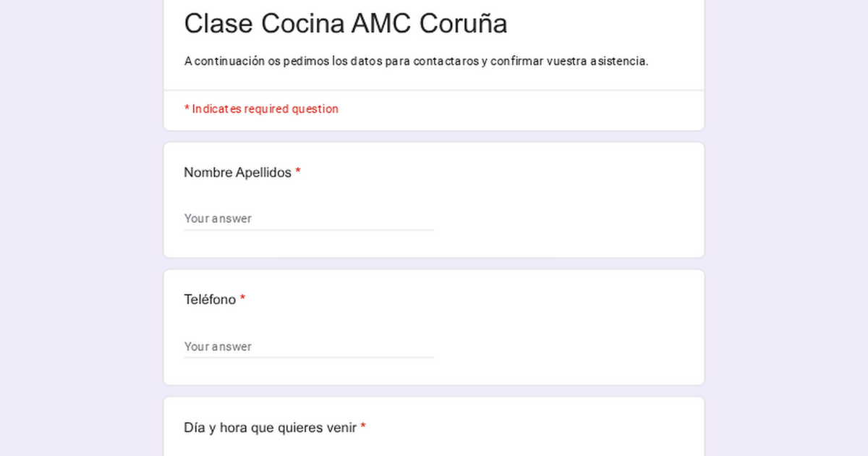Click 'AMC' in the form heading

[x=380, y=24]
